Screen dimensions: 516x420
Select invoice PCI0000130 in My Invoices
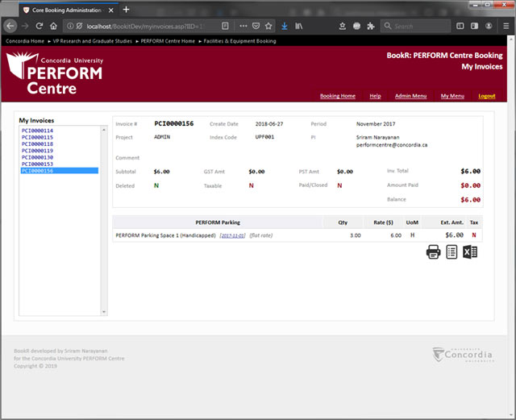[x=37, y=157]
